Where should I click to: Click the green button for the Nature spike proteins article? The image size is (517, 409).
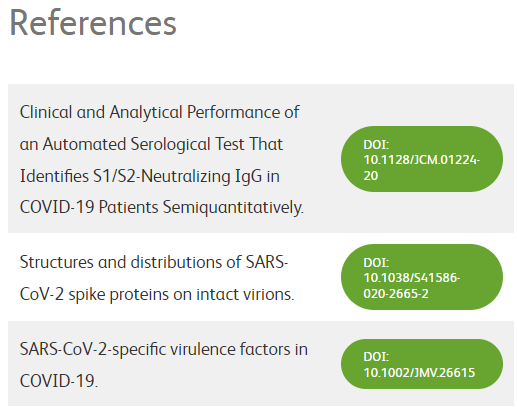click(422, 277)
